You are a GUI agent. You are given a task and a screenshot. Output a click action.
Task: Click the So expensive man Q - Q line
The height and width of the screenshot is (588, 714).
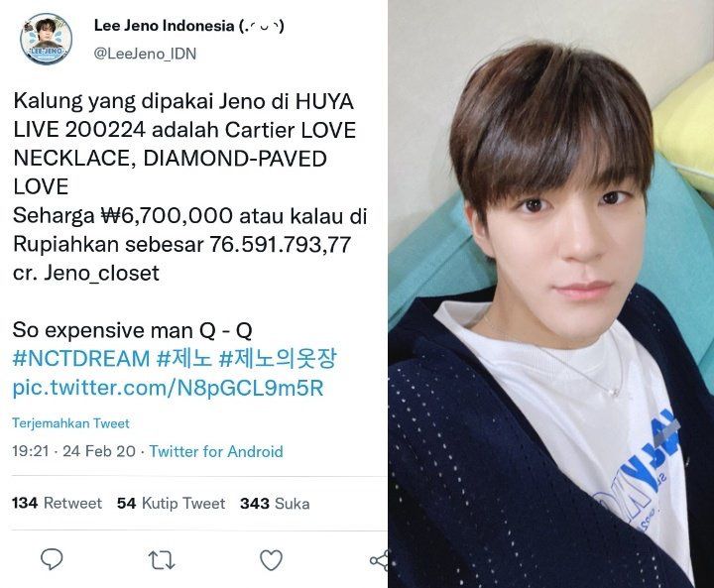(132, 330)
